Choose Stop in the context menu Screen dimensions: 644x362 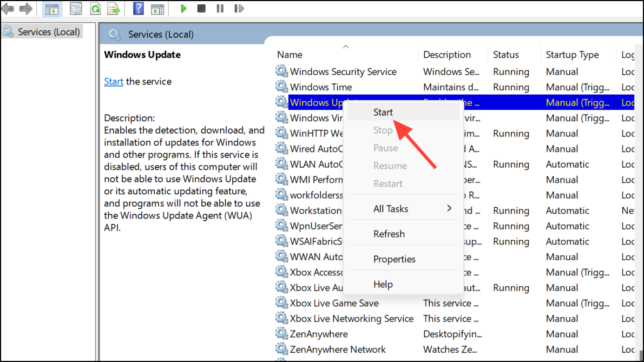[x=403, y=130]
